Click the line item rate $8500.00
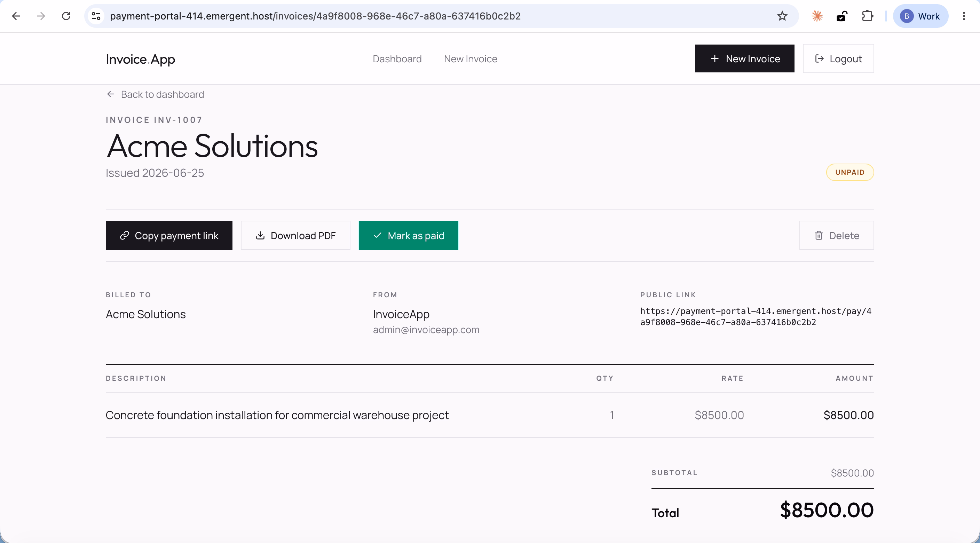Viewport: 980px width, 543px height. 719,415
